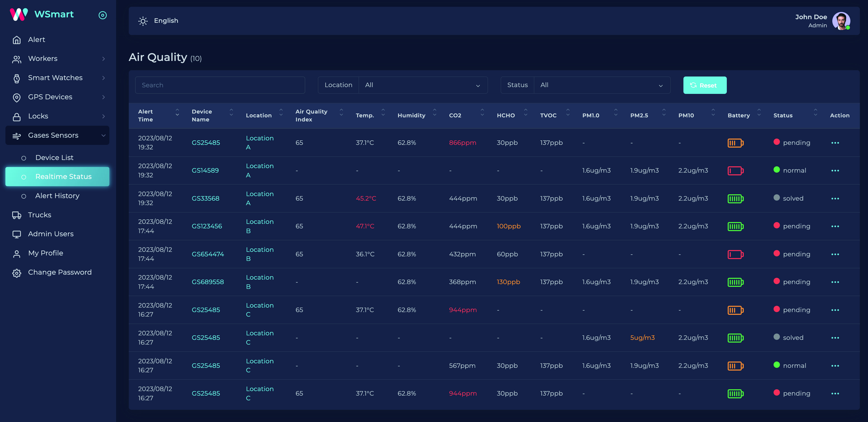
Task: Open the Device List submenu item
Action: (x=57, y=158)
